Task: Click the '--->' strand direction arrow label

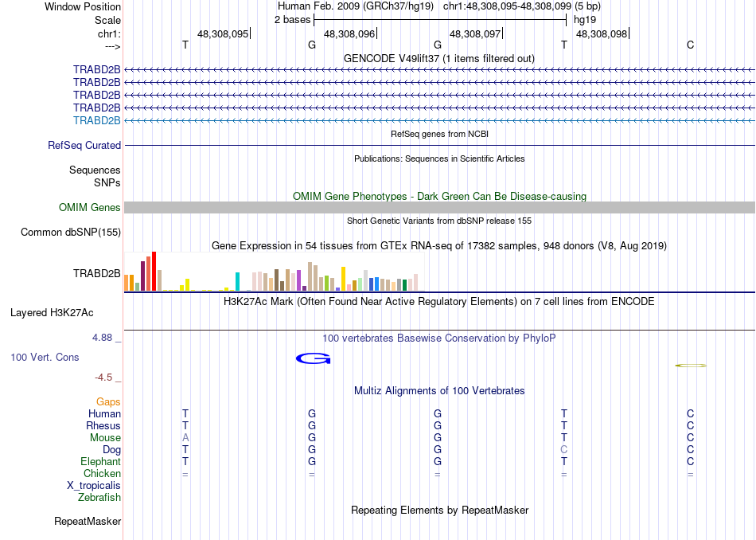Action: [112, 46]
